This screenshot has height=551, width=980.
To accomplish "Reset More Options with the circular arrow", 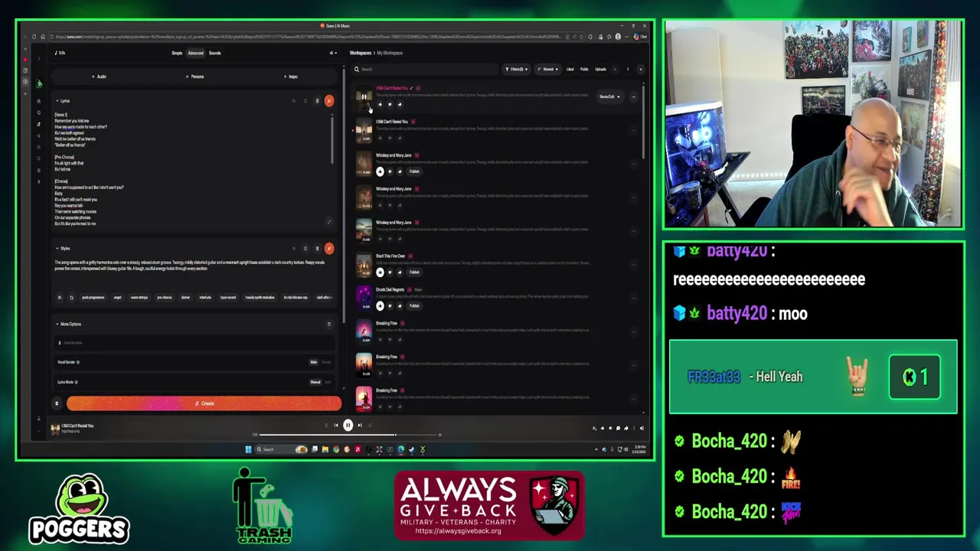I will 329,324.
